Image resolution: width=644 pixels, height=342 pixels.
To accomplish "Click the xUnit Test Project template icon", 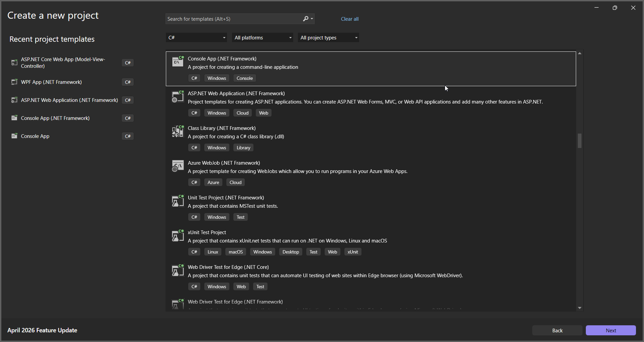I will point(178,235).
